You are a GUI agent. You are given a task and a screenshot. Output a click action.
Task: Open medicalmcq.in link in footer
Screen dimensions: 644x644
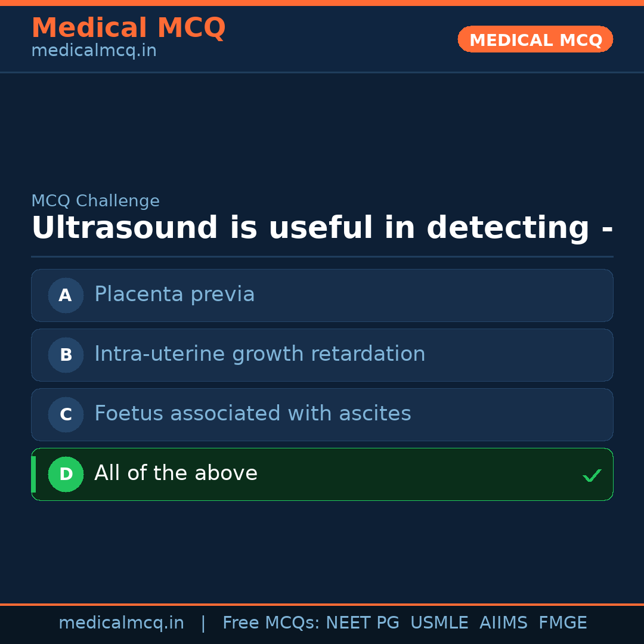(x=121, y=623)
